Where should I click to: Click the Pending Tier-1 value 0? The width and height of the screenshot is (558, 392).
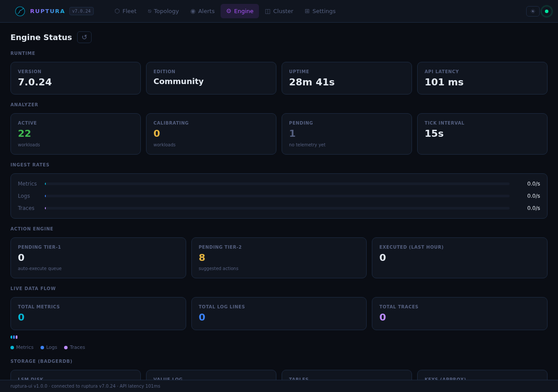[21, 258]
